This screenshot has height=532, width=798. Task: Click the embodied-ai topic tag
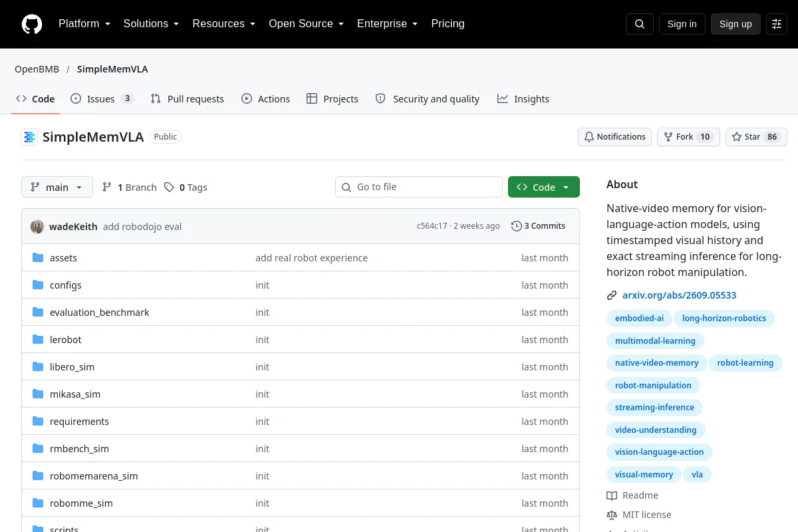(639, 319)
